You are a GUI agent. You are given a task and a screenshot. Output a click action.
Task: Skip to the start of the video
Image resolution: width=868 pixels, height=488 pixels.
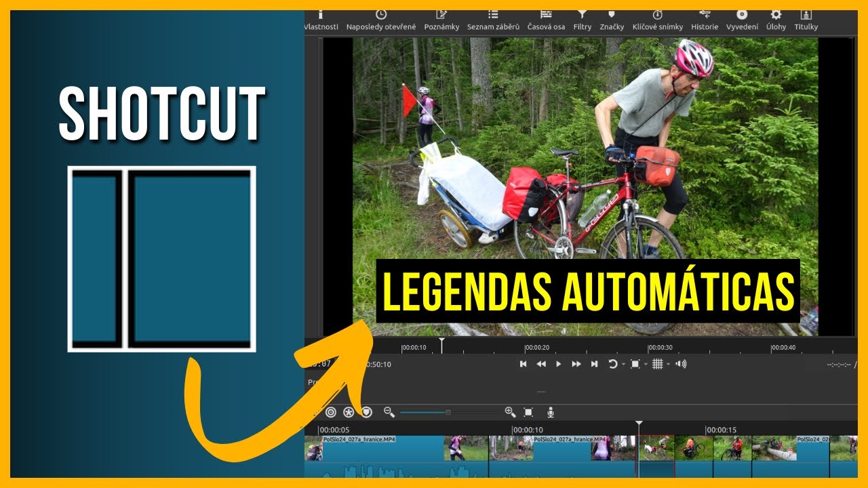(524, 364)
